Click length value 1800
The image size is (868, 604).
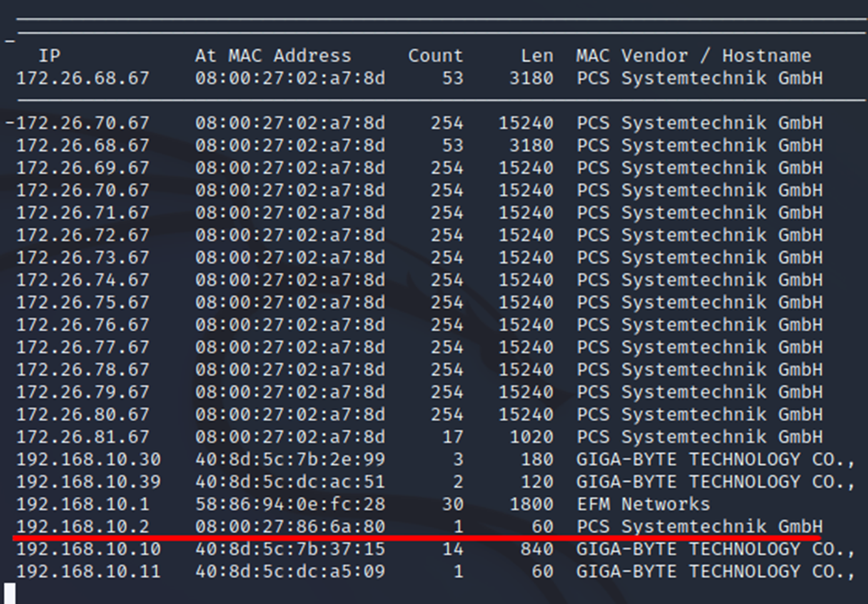click(531, 504)
